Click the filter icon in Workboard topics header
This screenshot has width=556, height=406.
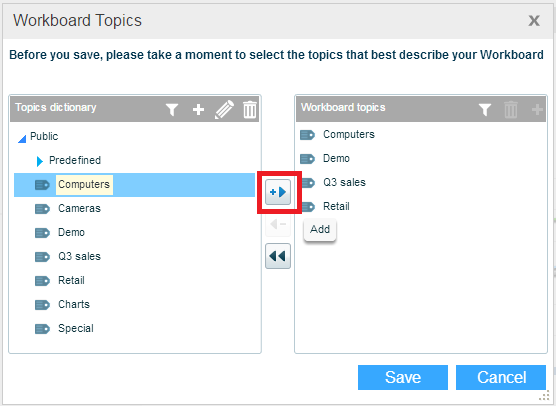(x=485, y=110)
